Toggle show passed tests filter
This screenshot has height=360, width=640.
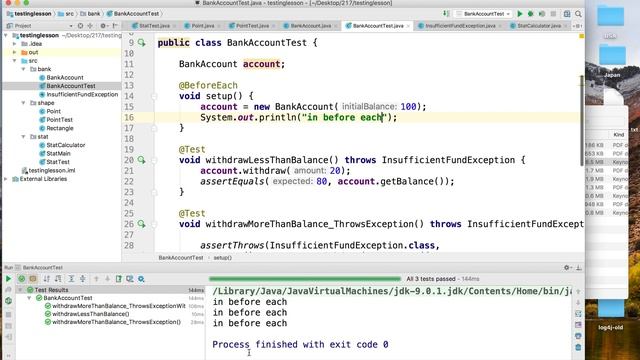pyautogui.click(x=22, y=279)
